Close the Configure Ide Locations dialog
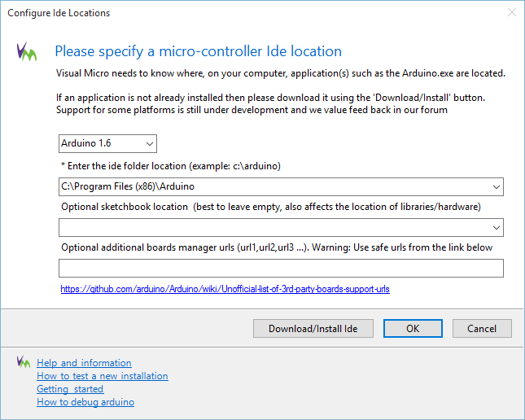The height and width of the screenshot is (420, 525). pos(512,13)
